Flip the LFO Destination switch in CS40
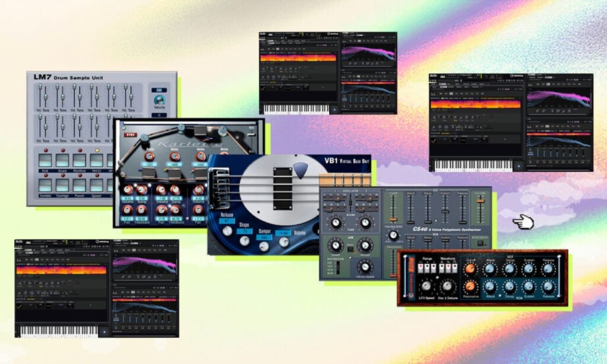 pos(338,267)
